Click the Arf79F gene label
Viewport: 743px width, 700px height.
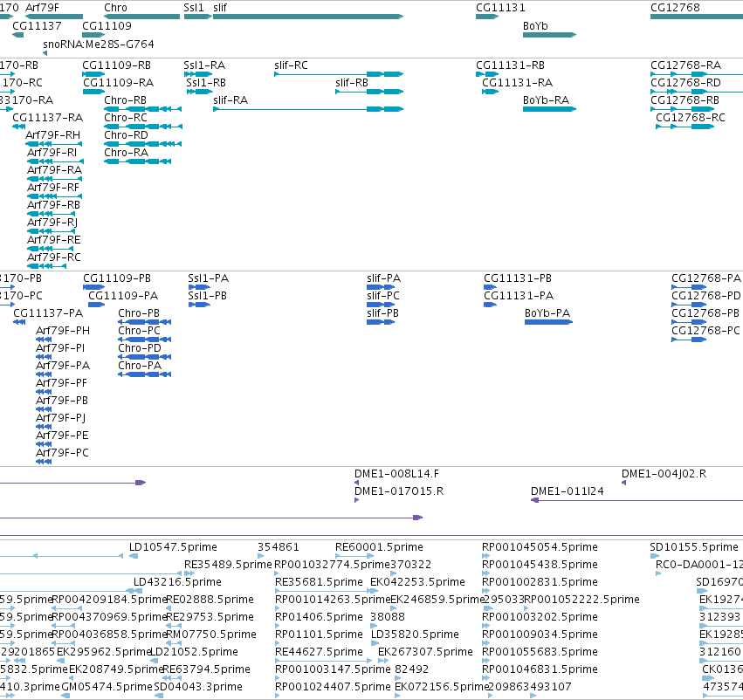click(x=42, y=8)
